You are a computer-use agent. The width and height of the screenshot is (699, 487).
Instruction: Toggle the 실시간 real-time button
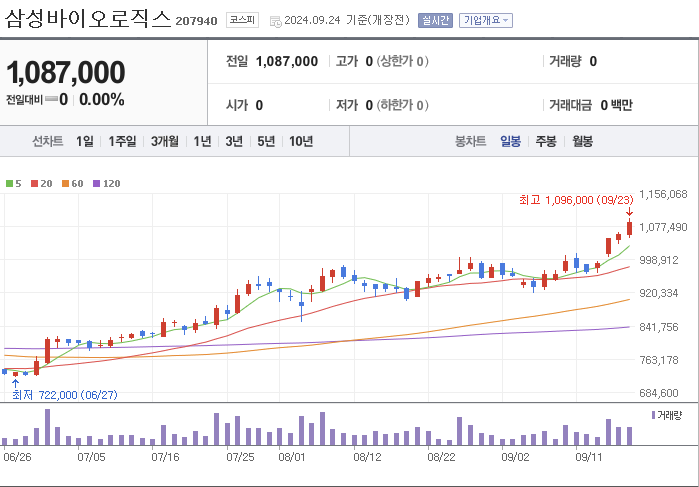tap(435, 20)
